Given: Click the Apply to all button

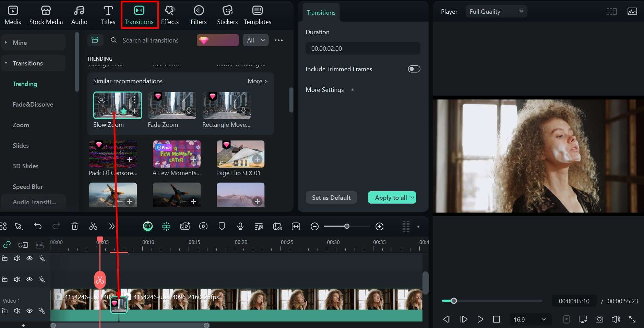Looking at the screenshot, I should [x=391, y=197].
